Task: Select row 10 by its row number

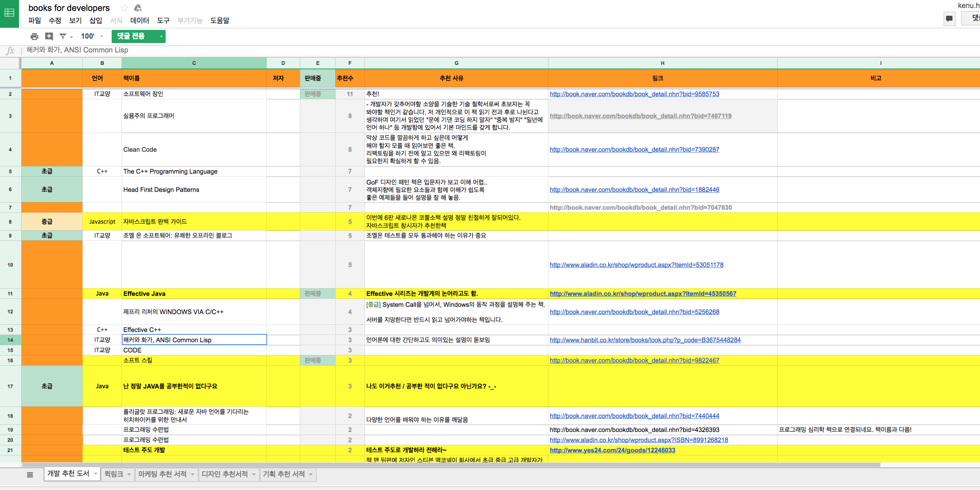Action: [10, 265]
